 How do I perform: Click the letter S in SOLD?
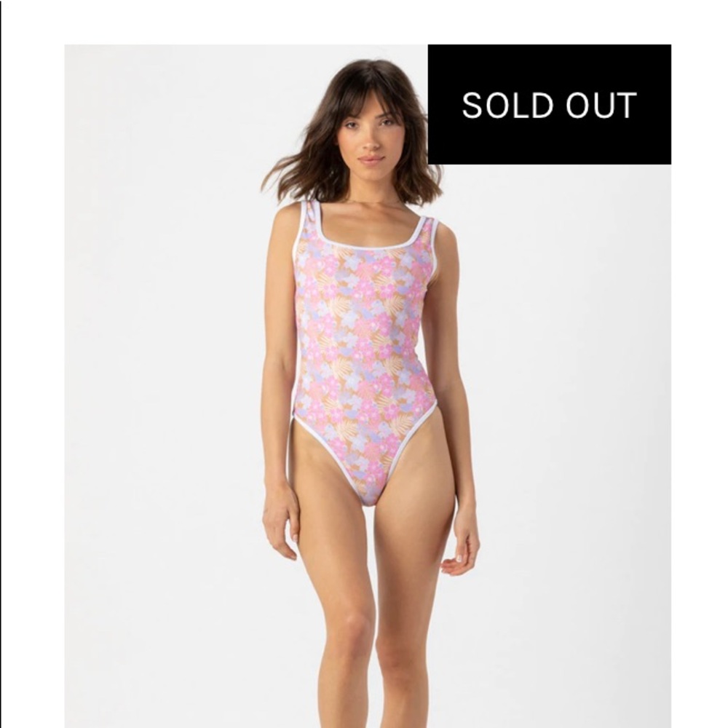(472, 105)
